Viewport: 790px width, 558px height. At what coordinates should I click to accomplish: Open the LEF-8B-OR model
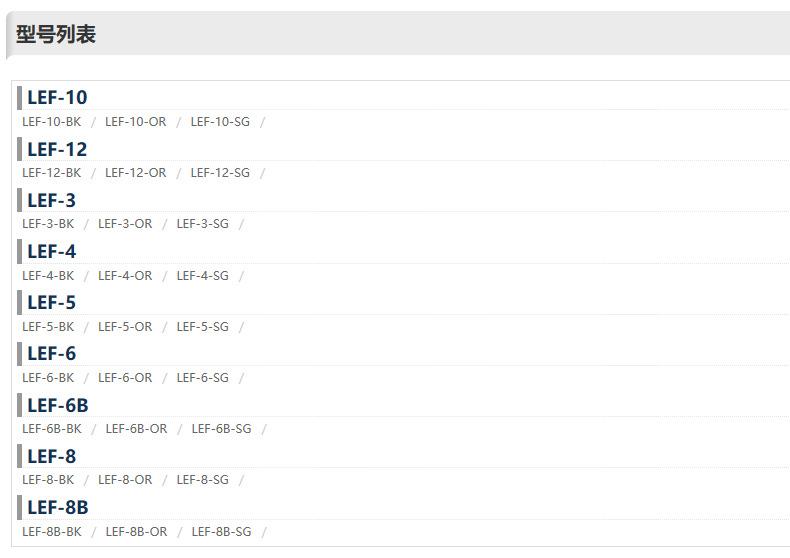pyautogui.click(x=136, y=532)
